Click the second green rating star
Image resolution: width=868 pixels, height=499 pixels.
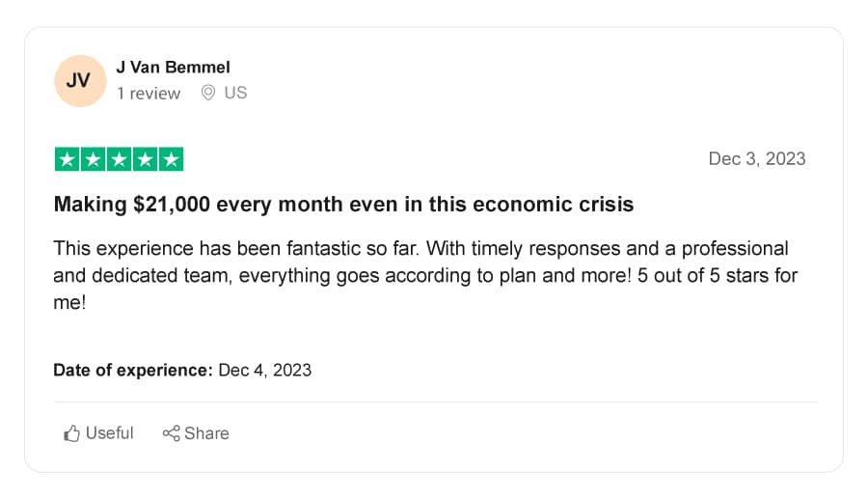93,159
